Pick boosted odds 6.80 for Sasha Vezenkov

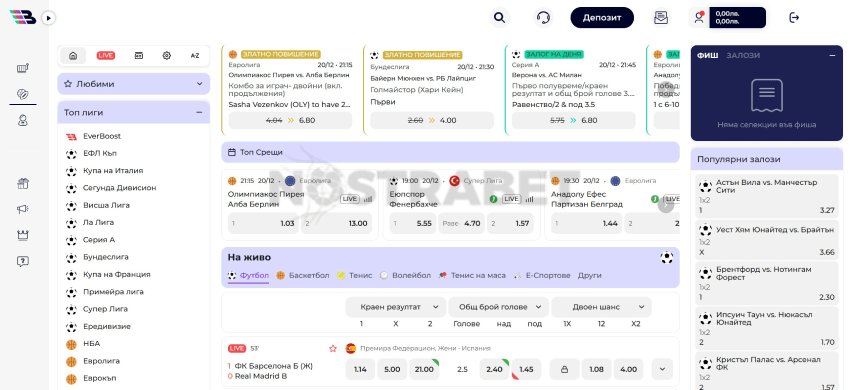290,120
